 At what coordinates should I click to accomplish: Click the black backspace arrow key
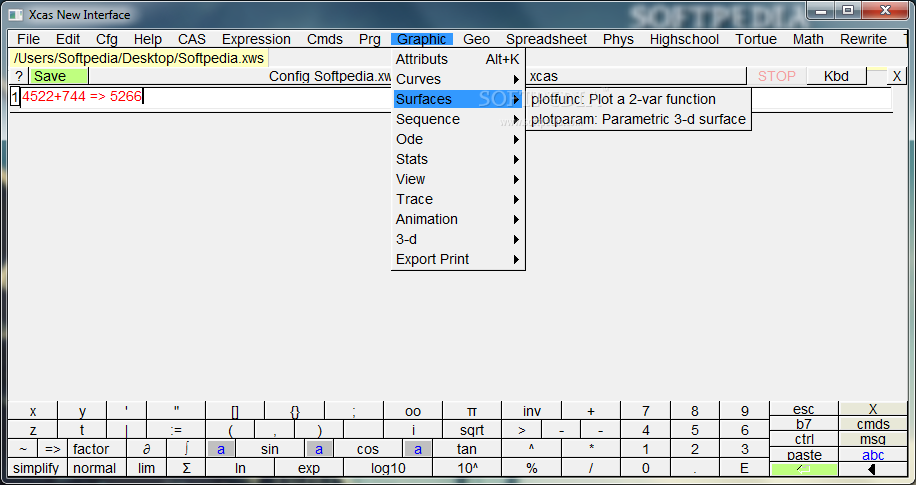873,469
